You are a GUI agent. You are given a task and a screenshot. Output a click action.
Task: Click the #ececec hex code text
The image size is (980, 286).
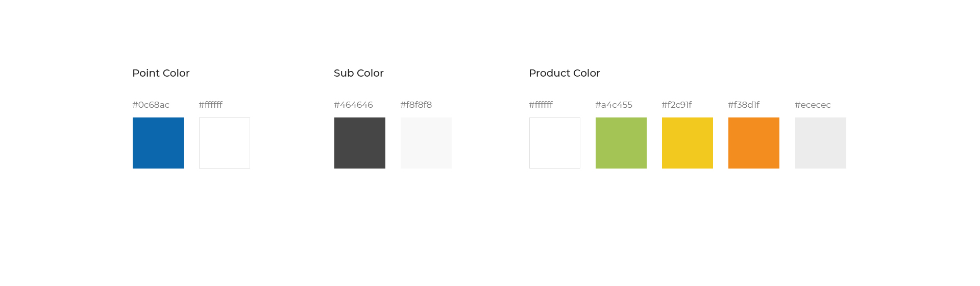pyautogui.click(x=813, y=105)
